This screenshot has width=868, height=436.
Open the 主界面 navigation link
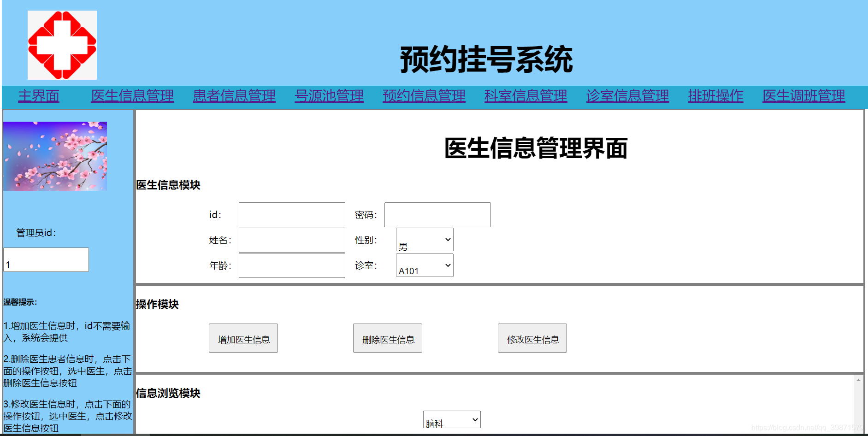click(38, 96)
